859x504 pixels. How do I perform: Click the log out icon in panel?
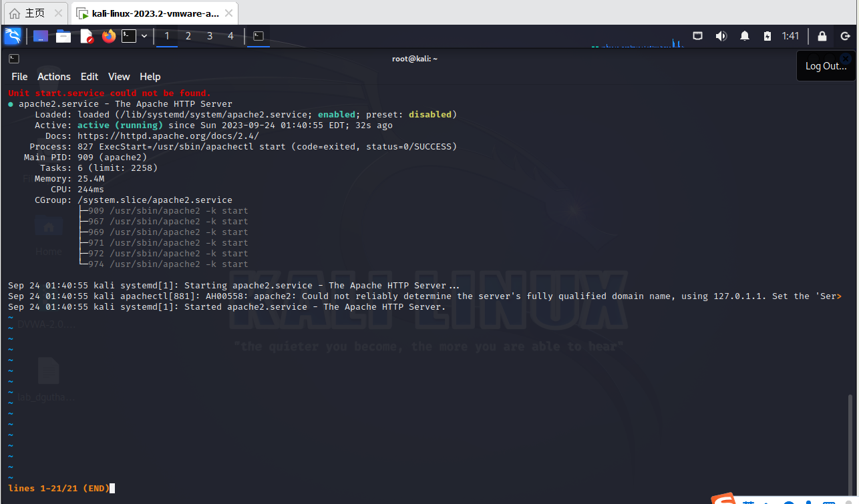click(844, 36)
